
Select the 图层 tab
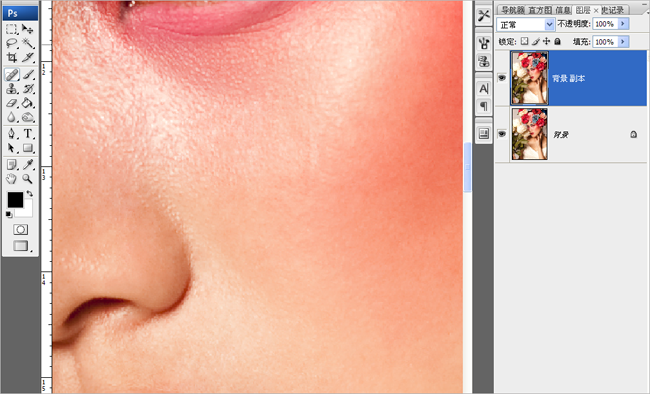(x=583, y=10)
